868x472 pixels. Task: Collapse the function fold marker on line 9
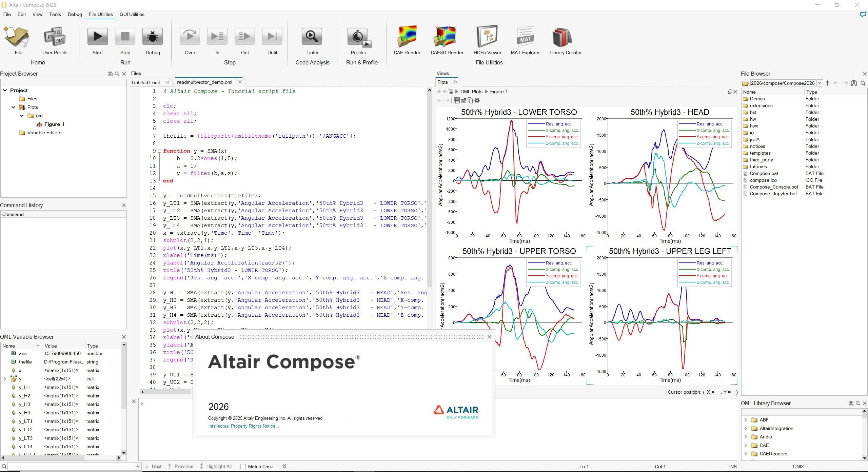tap(159, 151)
